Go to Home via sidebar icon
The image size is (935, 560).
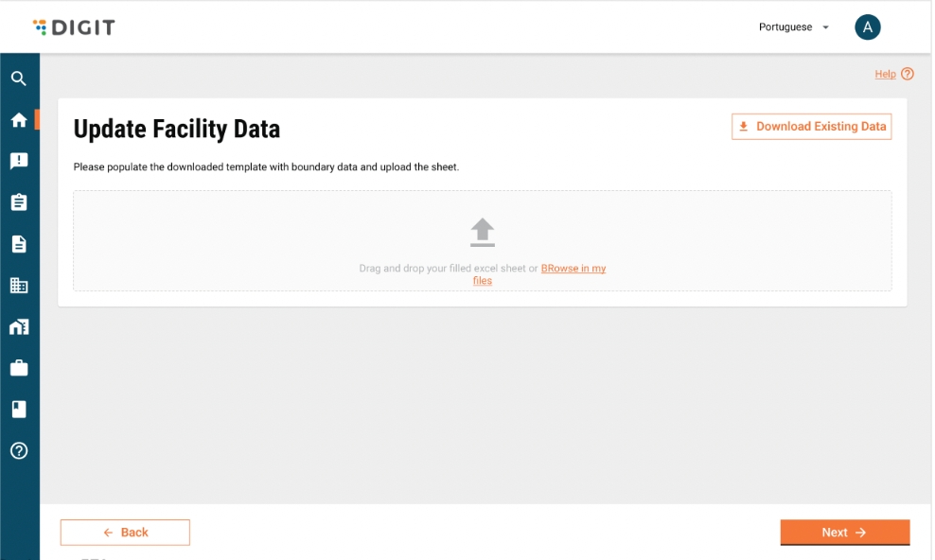[18, 120]
